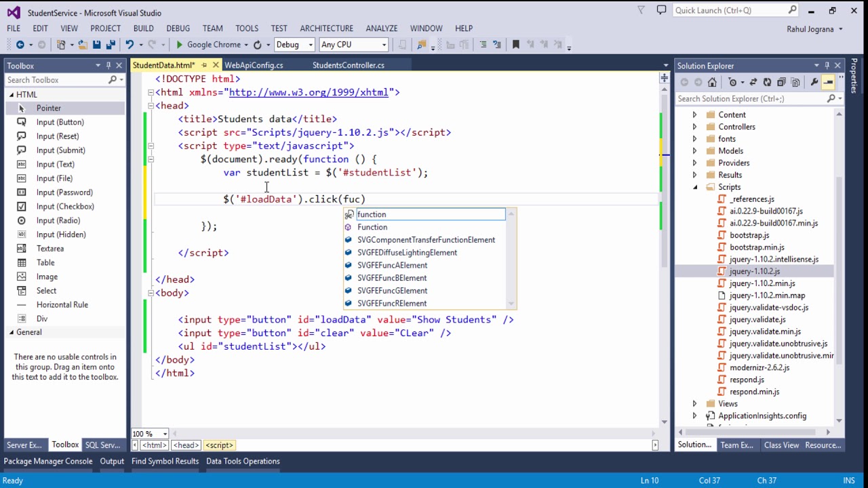868x488 pixels.
Task: Toggle a bookmark with the bookmark icon
Action: 516,45
